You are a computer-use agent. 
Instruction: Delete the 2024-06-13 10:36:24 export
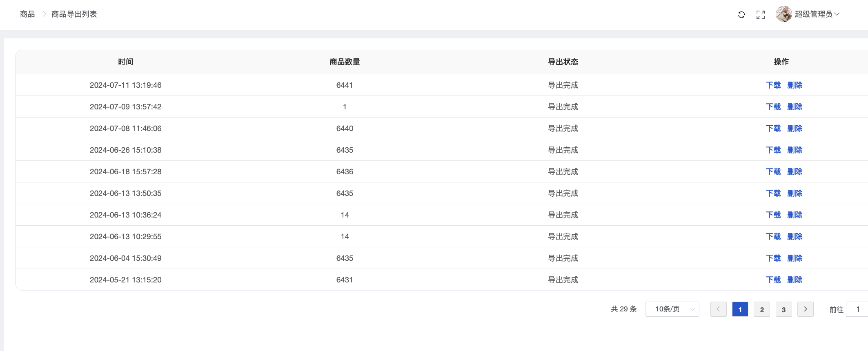[x=795, y=215]
